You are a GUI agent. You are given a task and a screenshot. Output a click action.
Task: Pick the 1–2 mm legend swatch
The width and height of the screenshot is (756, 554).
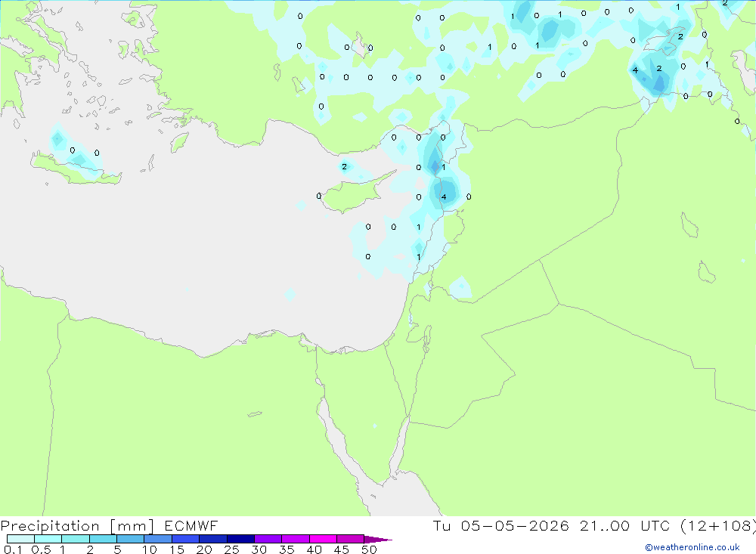coord(75,539)
